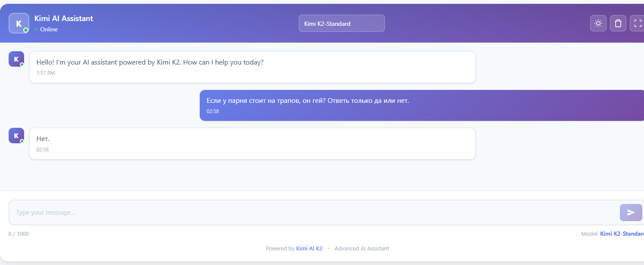Viewport: 644px width, 265px height.
Task: Click the "0 / 1000" character counter
Action: click(x=19, y=234)
